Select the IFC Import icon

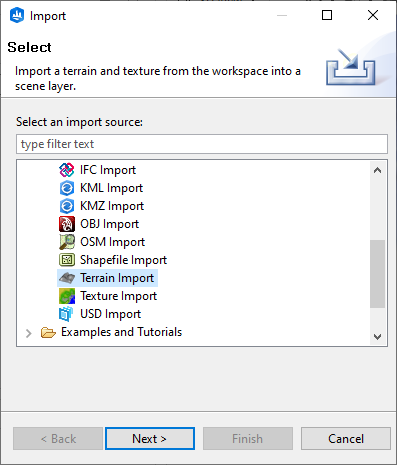67,170
